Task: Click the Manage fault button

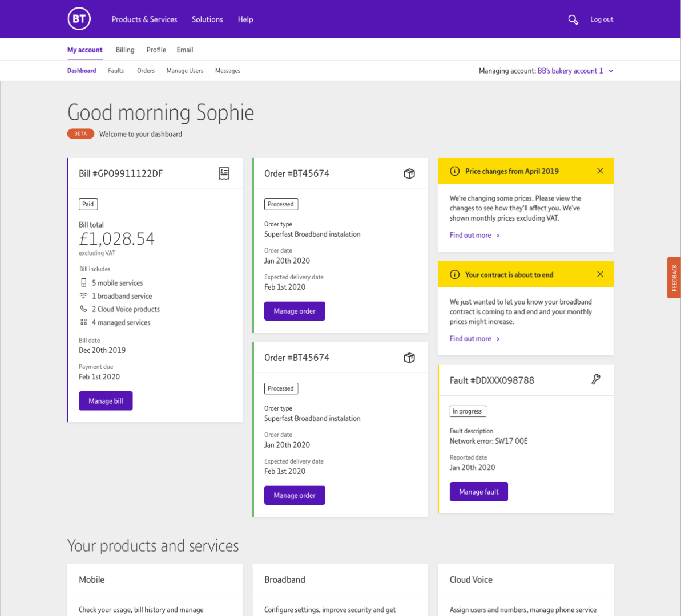Action: 478,492
